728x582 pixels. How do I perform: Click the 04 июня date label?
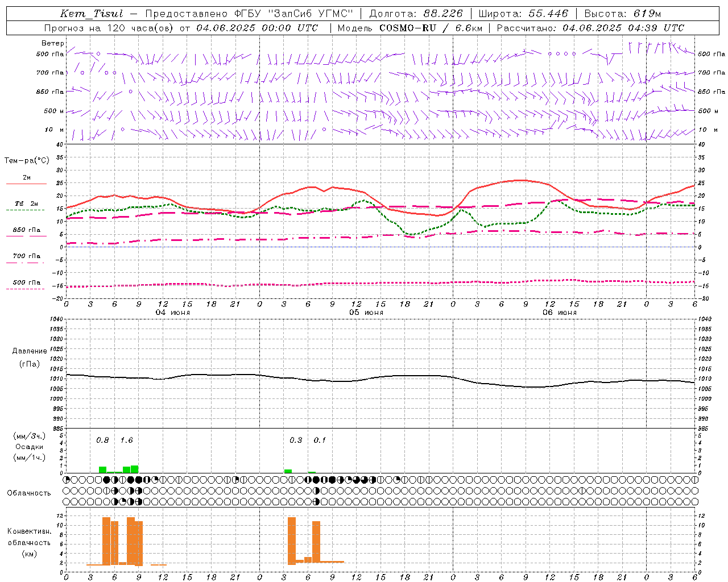point(173,313)
